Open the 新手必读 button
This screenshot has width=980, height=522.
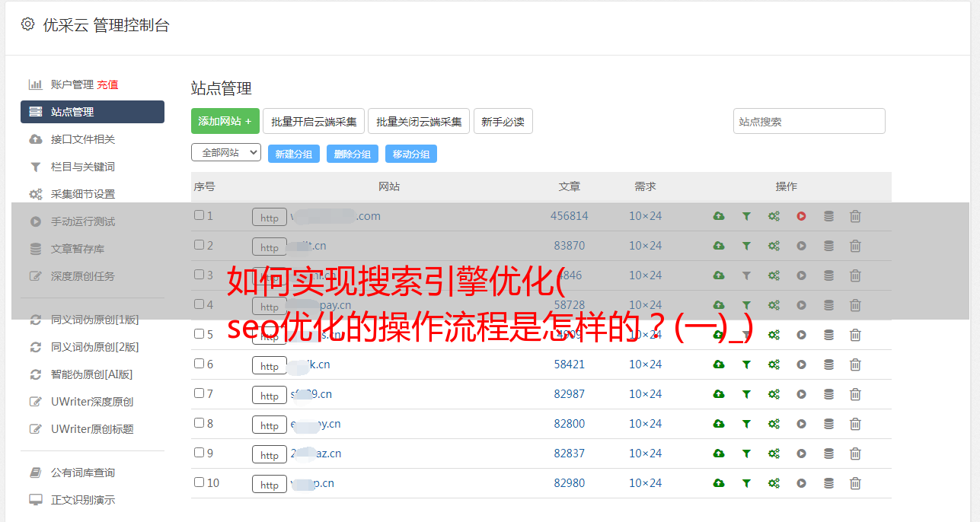503,121
